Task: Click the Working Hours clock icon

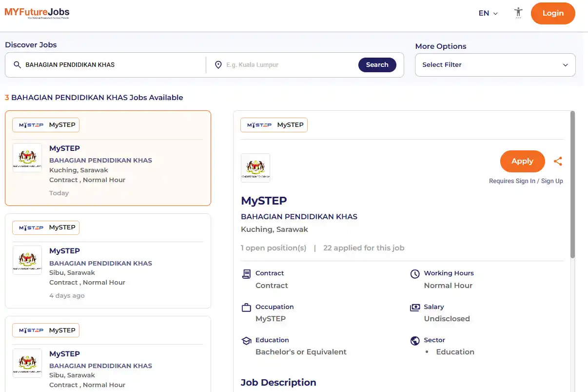Action: point(415,274)
